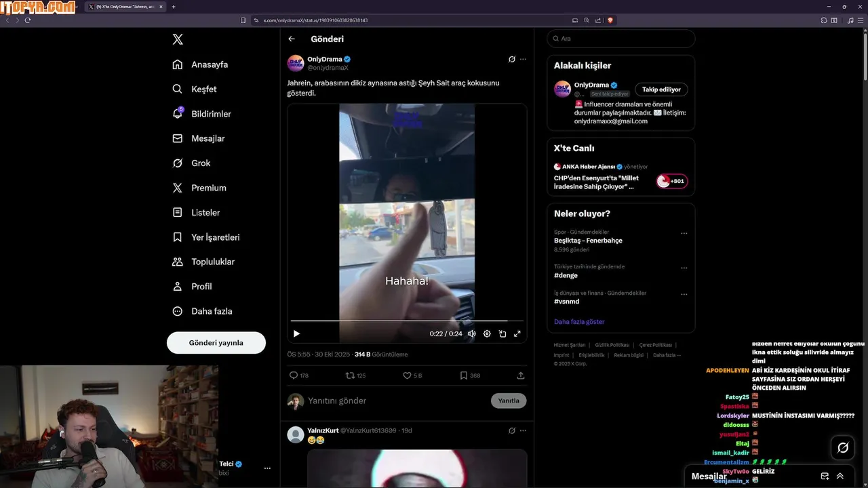Open Topluluklar communities

point(203,262)
